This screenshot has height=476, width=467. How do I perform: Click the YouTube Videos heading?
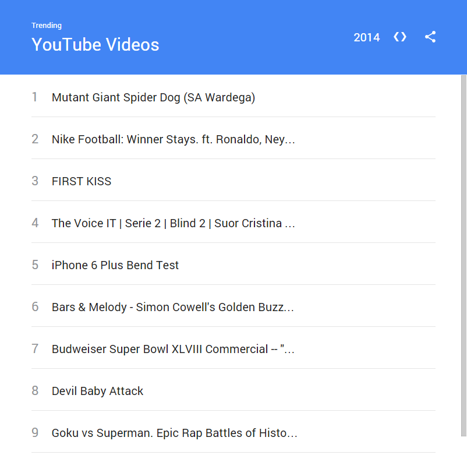tap(95, 45)
